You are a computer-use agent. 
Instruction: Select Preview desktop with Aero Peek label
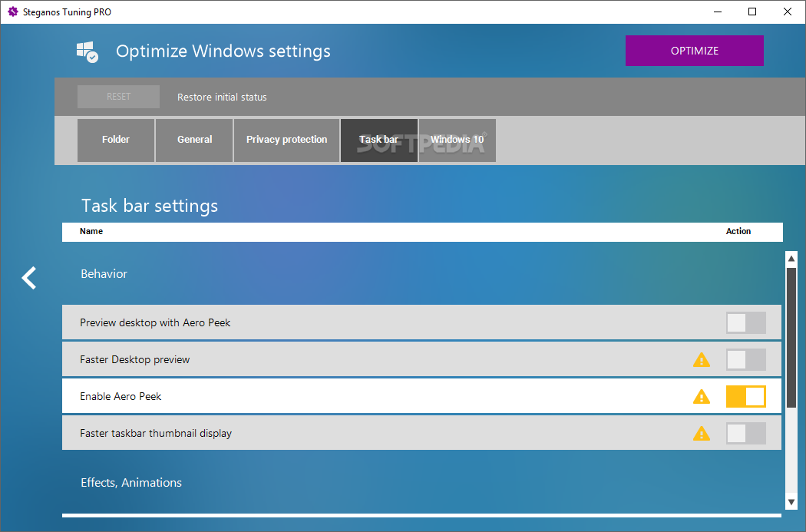tap(155, 322)
